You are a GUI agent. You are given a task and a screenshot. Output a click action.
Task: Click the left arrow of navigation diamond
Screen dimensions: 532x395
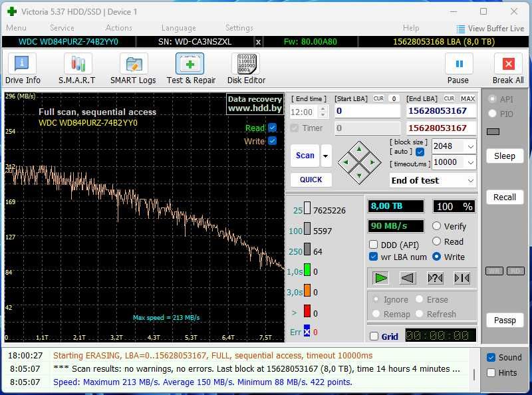coord(346,162)
